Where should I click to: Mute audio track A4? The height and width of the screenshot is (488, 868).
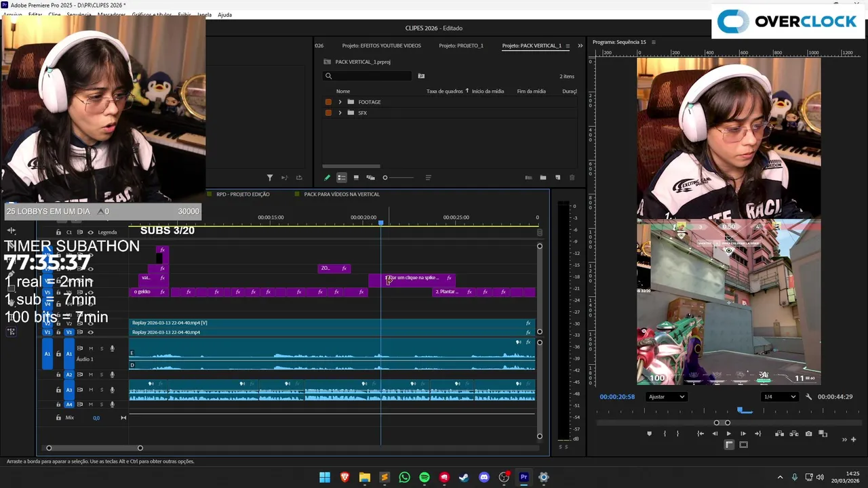91,404
